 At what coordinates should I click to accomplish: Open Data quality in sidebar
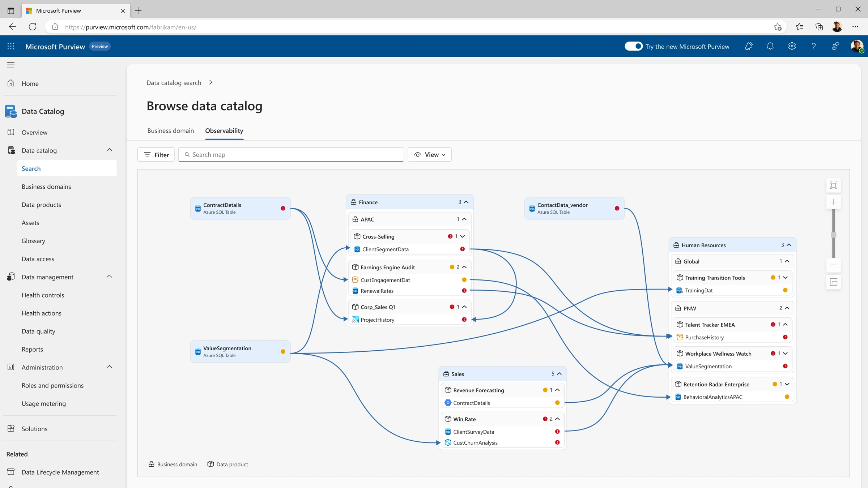(38, 331)
